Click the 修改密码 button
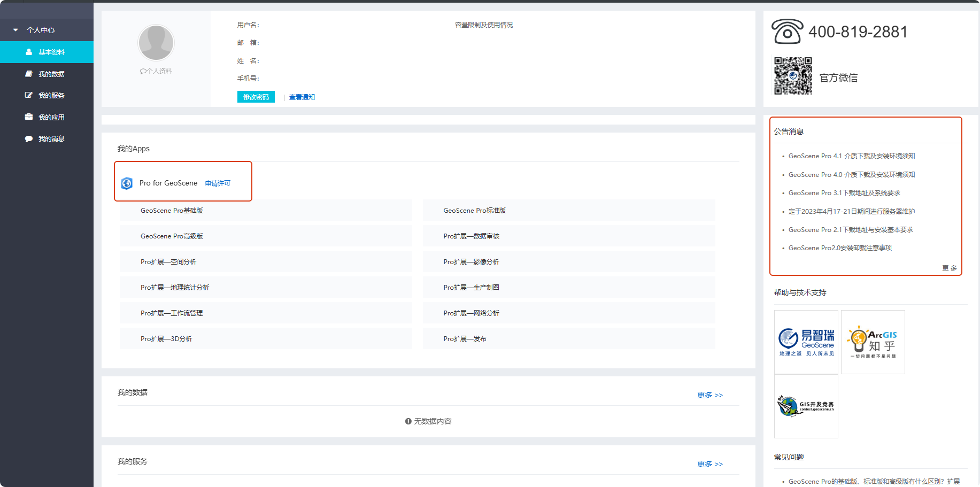 (x=256, y=97)
